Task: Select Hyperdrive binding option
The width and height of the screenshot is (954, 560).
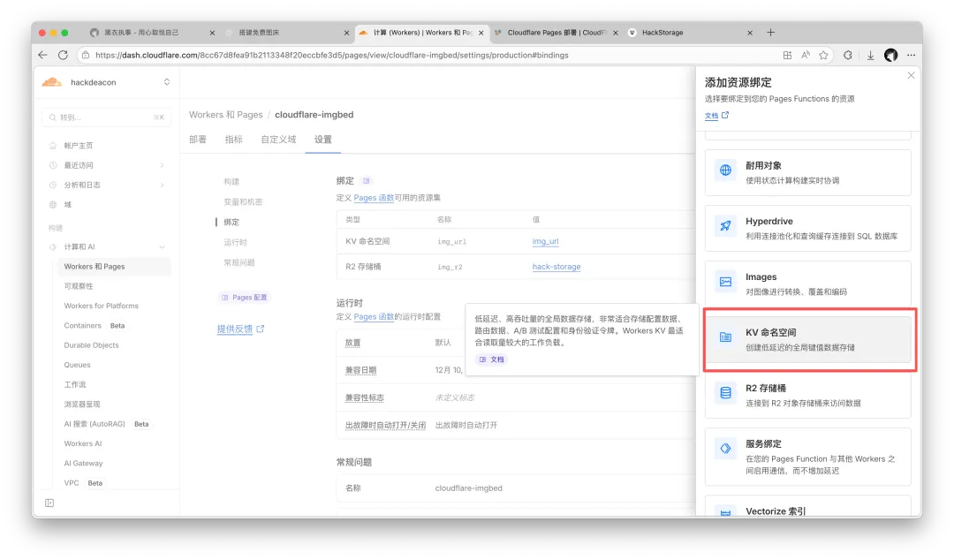Action: (x=808, y=228)
